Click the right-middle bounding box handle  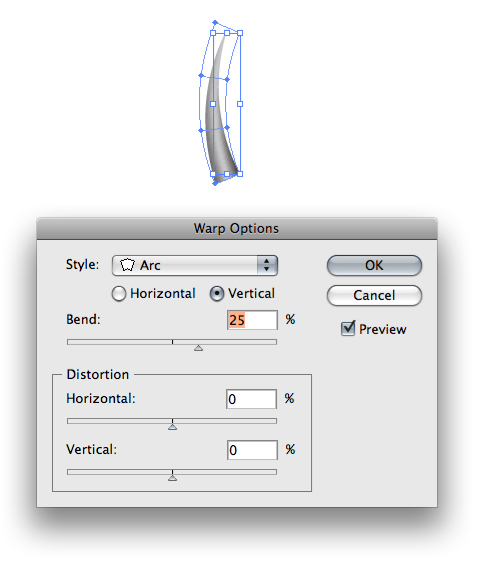(x=240, y=104)
